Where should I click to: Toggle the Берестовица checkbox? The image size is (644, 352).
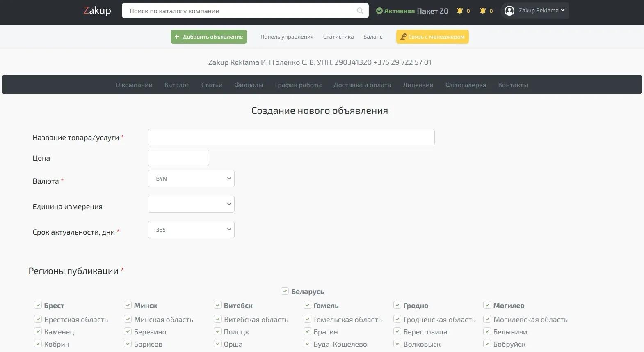(397, 331)
